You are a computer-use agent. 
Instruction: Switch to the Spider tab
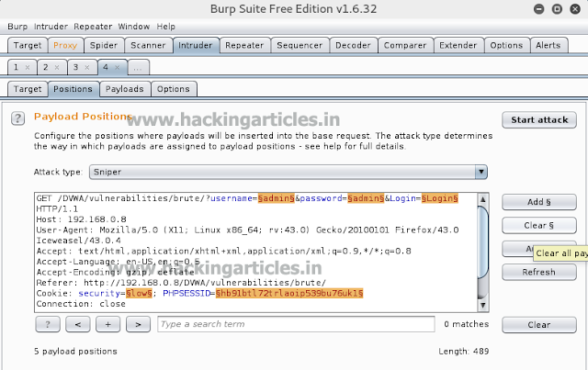point(104,45)
